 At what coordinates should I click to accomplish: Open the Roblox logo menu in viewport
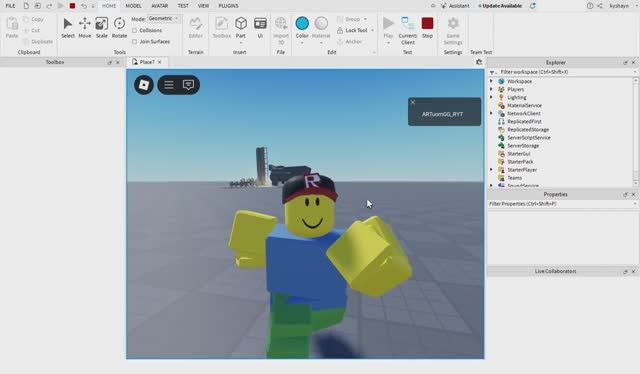coord(144,85)
